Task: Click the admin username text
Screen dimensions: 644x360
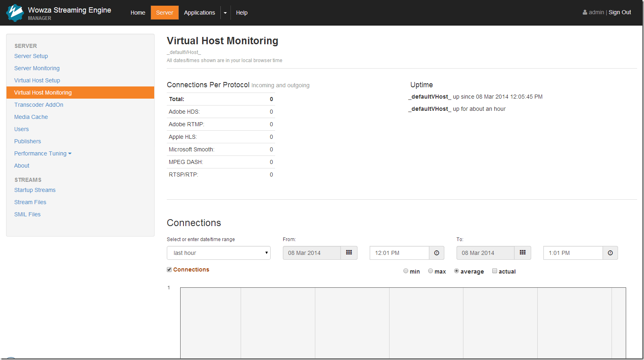Action: pyautogui.click(x=597, y=12)
